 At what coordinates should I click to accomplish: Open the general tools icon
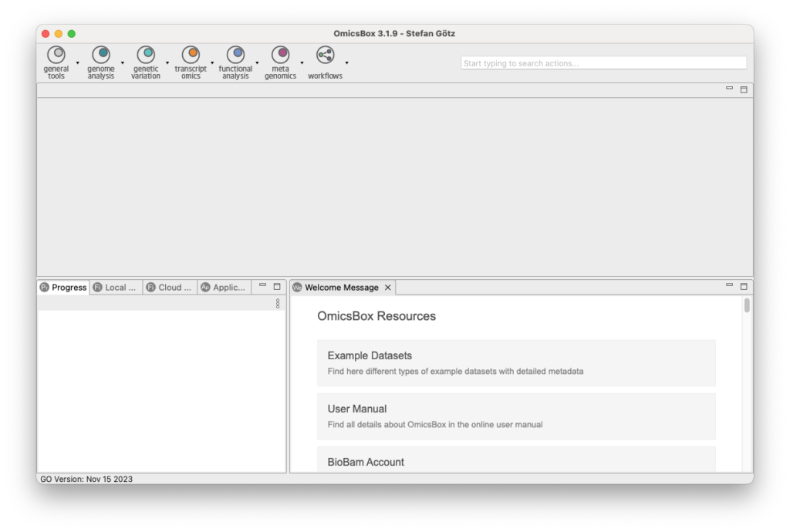coord(56,55)
